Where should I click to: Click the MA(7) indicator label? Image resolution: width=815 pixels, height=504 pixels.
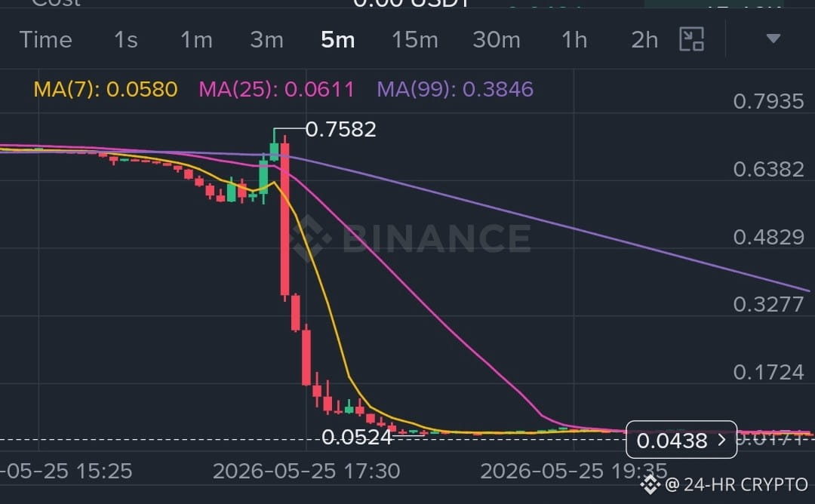pyautogui.click(x=106, y=89)
